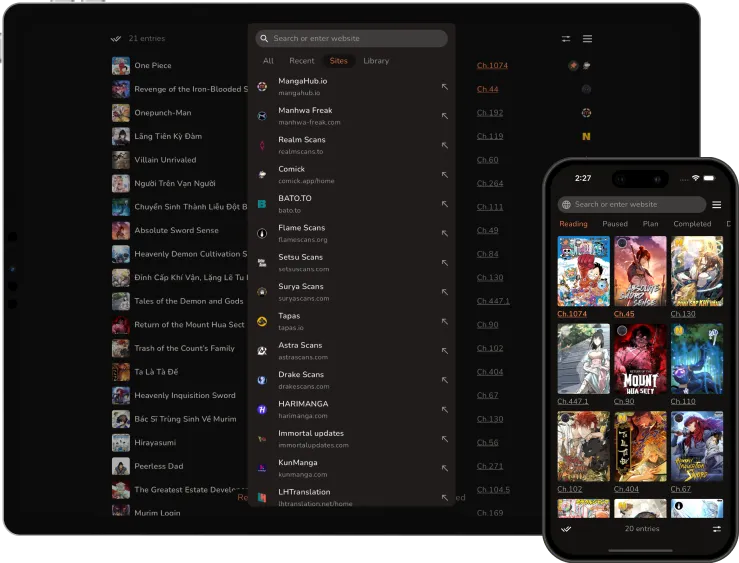
Task: Click the MangaHub.io site icon
Action: tap(262, 86)
